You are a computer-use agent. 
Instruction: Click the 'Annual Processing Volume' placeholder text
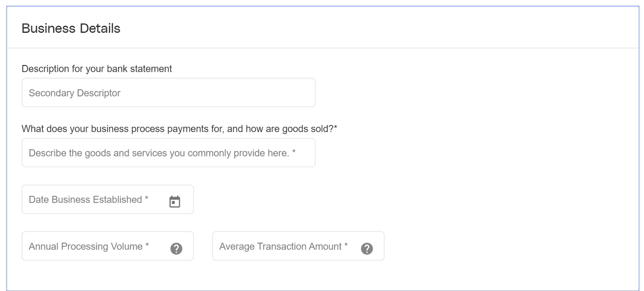point(89,246)
